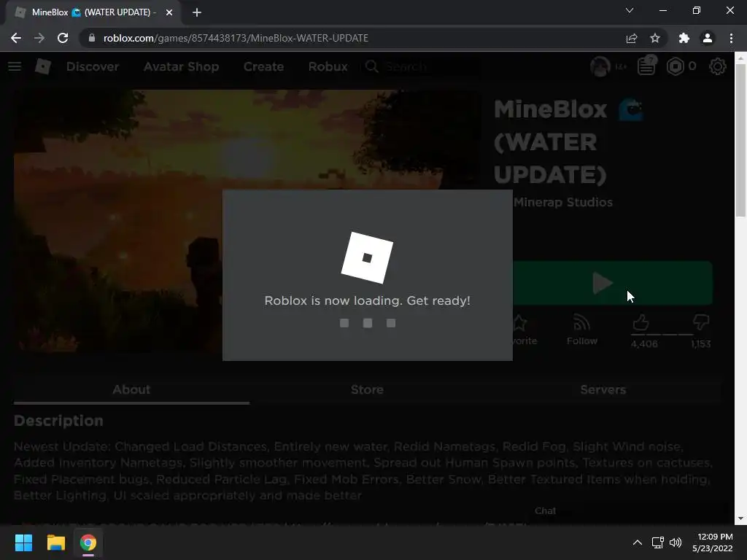Go back in Chrome

click(16, 38)
